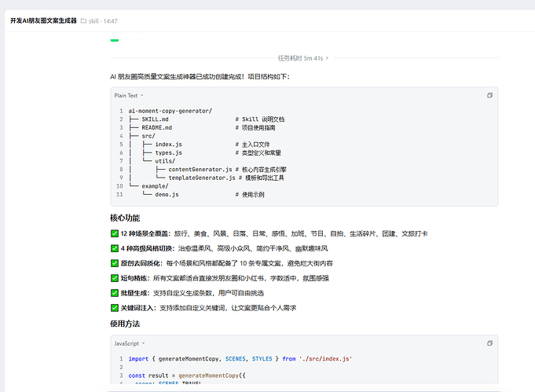The image size is (535, 392).
Task: Click the AI 朋友圈高质量文案 summary sentence
Action: pos(200,77)
